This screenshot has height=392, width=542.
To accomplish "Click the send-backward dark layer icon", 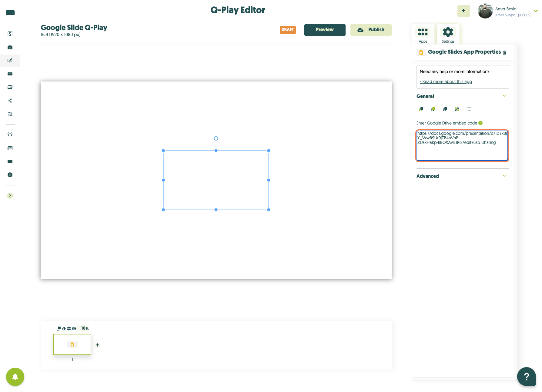I will click(445, 109).
